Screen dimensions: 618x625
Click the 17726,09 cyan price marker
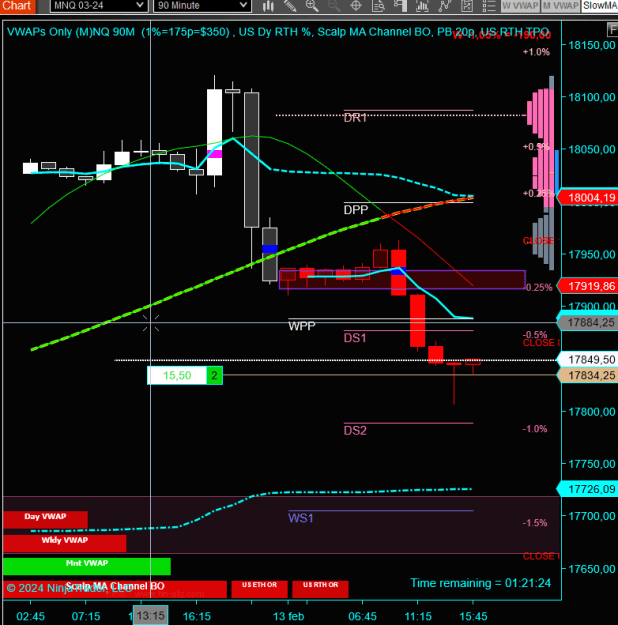pyautogui.click(x=588, y=489)
